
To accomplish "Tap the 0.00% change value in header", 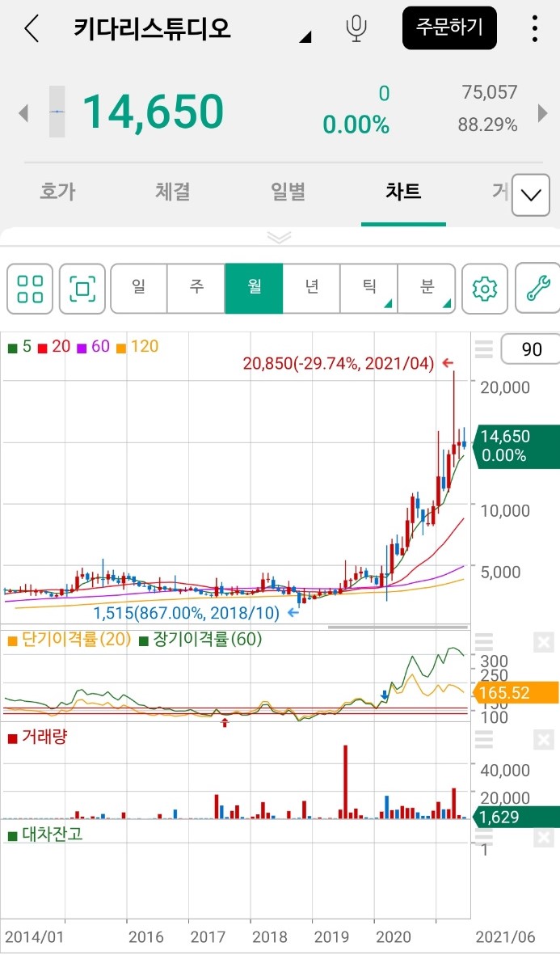I will pos(356,125).
